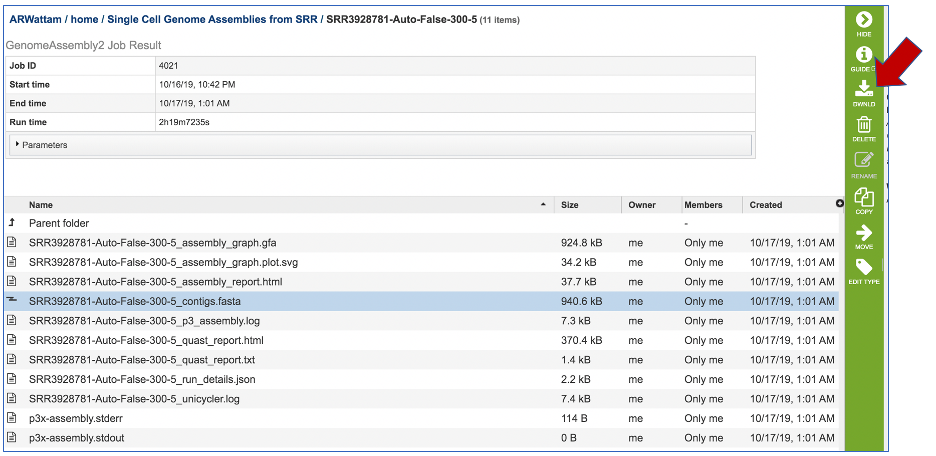The height and width of the screenshot is (456, 936).
Task: Click file icon of run_details.json row
Action: point(11,378)
